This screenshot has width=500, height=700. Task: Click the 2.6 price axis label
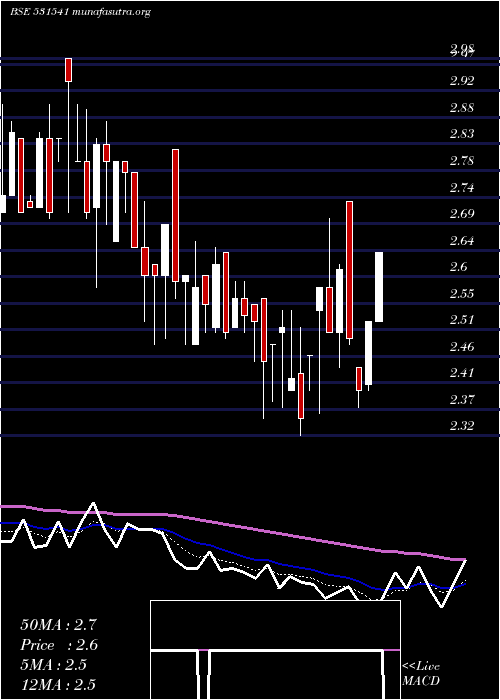click(x=458, y=267)
